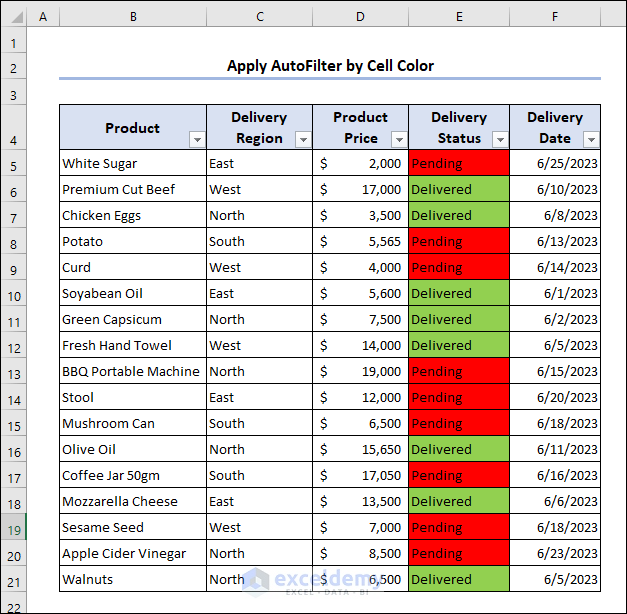
Task: Click the green Delivered cell for Premium Cut Beef
Action: coord(458,190)
